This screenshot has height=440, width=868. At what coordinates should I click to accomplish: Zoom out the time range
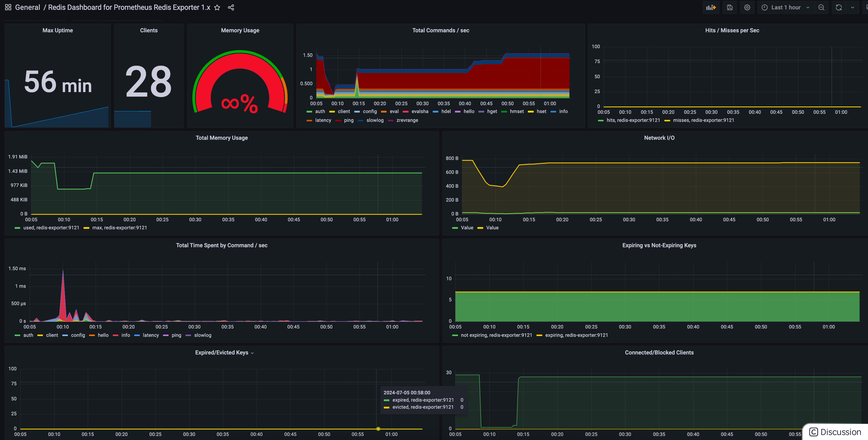[x=821, y=7]
